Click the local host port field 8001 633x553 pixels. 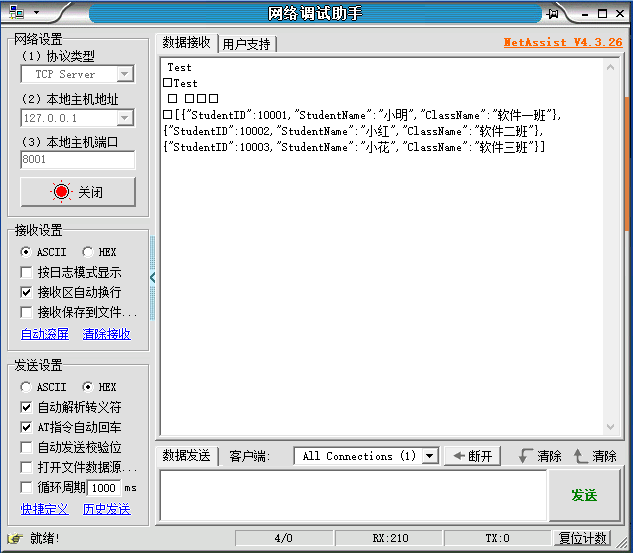pos(78,159)
